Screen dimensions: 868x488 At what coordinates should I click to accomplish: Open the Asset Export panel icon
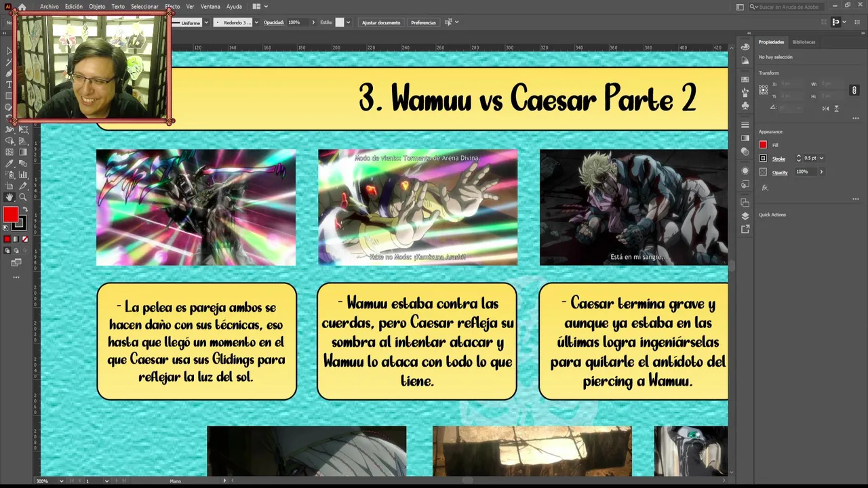point(745,229)
